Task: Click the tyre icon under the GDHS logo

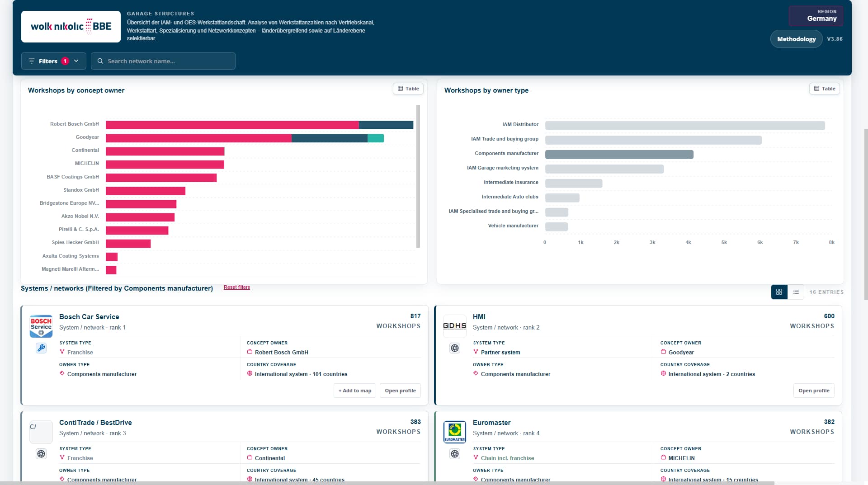Action: [455, 348]
